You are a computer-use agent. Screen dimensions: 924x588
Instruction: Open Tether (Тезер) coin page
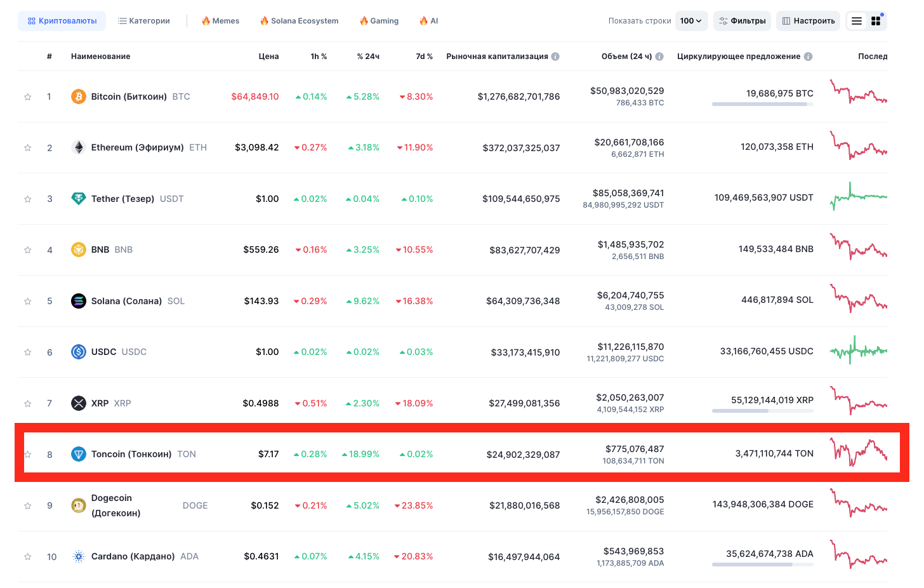pos(122,199)
